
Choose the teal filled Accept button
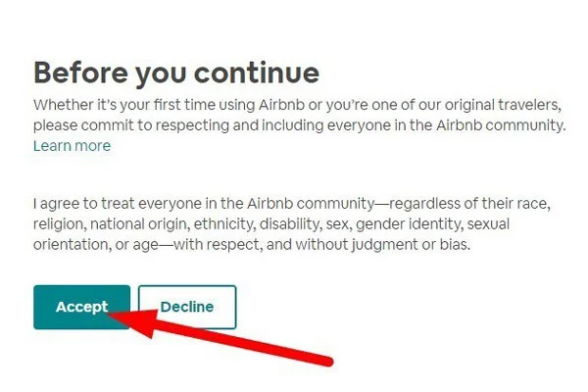pyautogui.click(x=81, y=307)
